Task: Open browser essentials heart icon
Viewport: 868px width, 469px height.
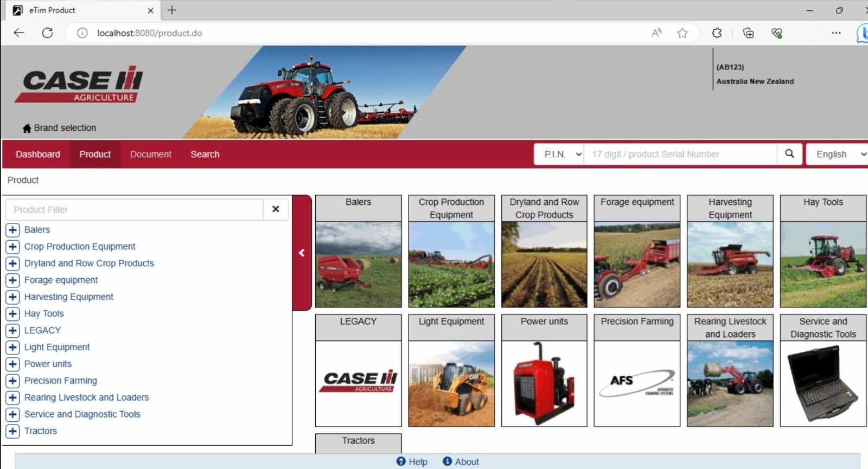Action: 776,33
